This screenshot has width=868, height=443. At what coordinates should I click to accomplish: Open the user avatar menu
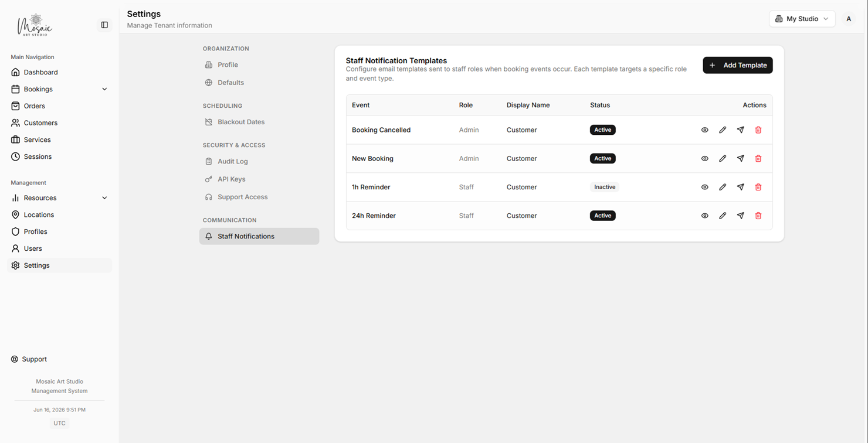[x=849, y=19]
